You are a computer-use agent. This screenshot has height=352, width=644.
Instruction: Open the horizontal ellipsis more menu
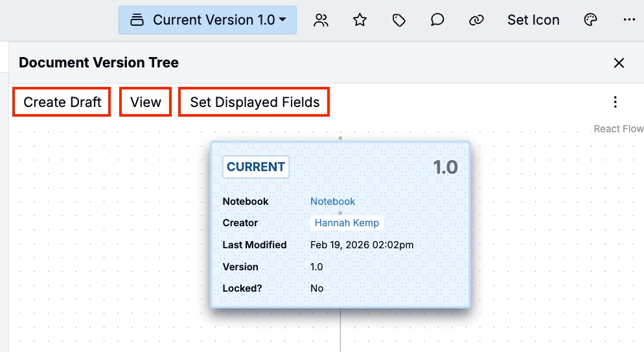point(629,20)
